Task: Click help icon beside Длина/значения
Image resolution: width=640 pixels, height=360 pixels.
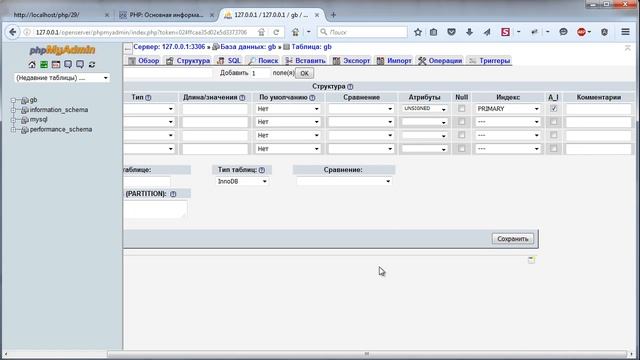Action: (x=242, y=98)
